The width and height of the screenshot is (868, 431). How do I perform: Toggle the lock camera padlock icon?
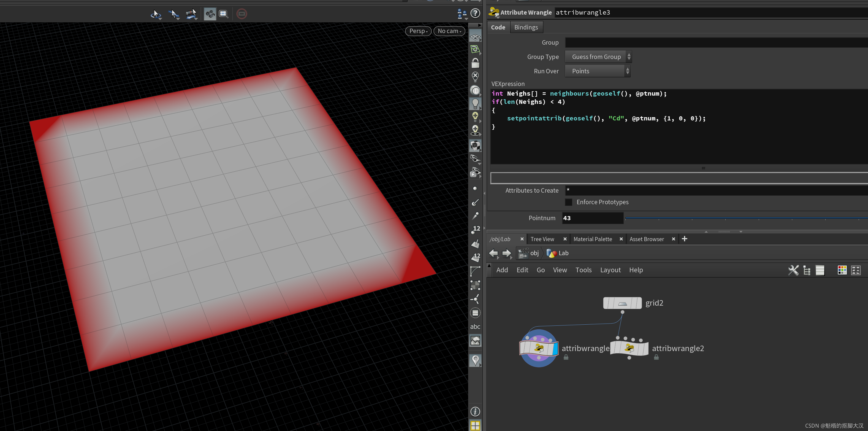pos(475,63)
